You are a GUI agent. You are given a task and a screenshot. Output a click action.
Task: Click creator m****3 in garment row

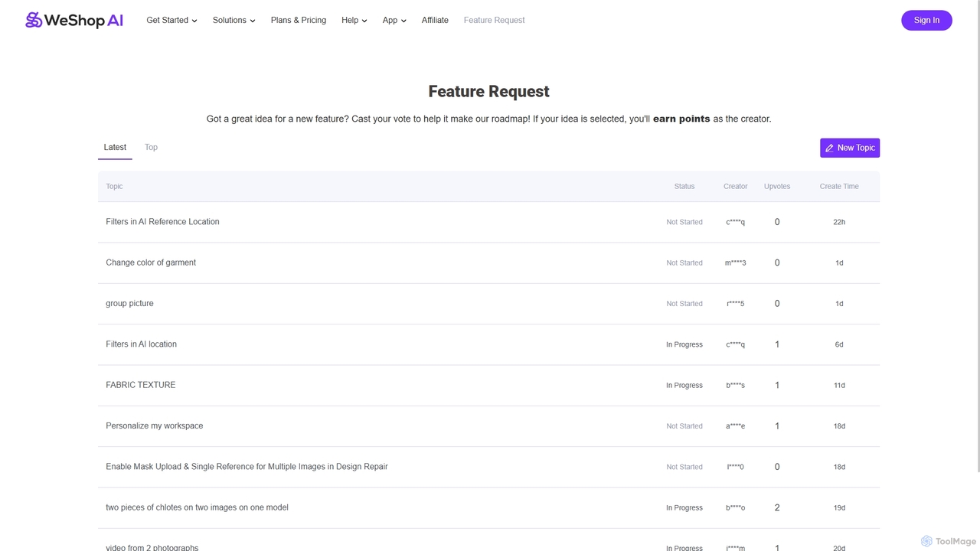click(x=736, y=262)
